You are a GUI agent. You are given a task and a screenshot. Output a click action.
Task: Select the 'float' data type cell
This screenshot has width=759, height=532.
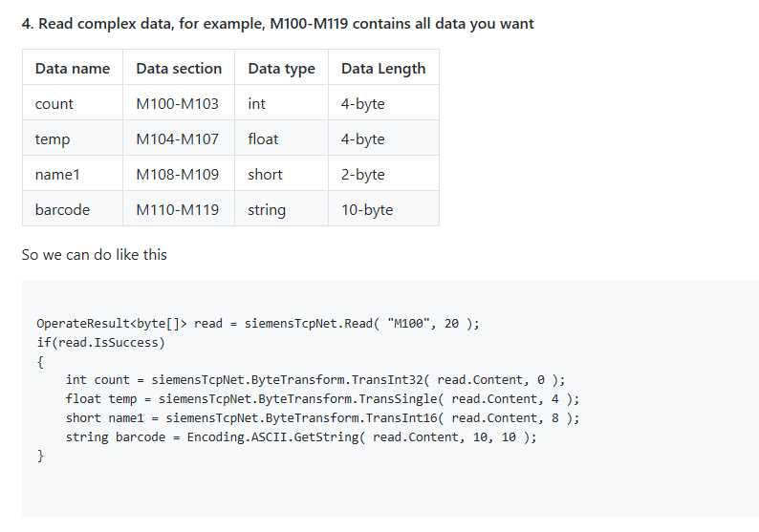[x=281, y=138]
